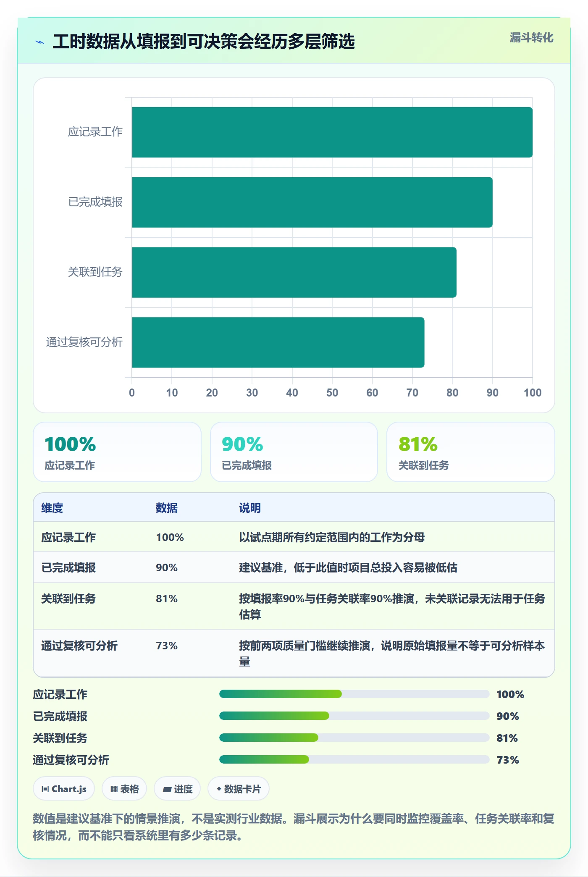Click the 已完成填报 label on the chart axis
The width and height of the screenshot is (588, 877).
95,202
